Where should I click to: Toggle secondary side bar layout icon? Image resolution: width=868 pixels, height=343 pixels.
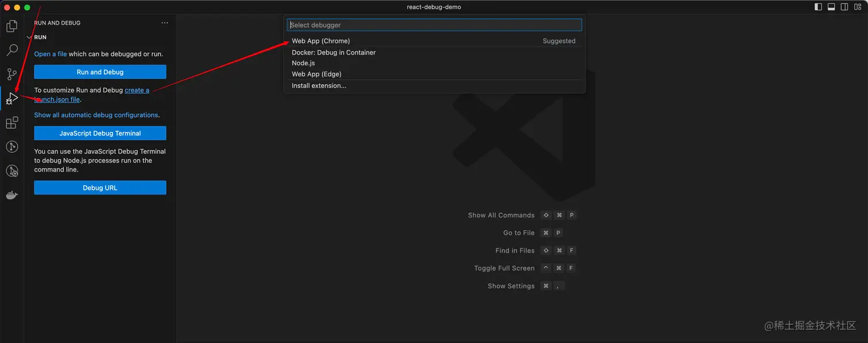(844, 7)
